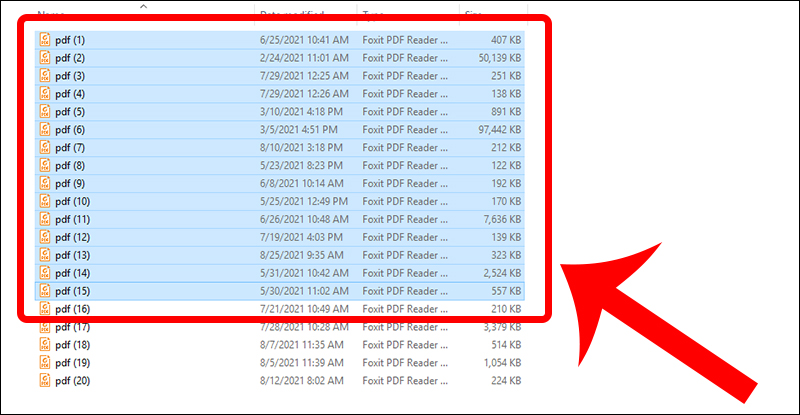Click the PDF icon of pdf (1)
Screen dimensions: 800x415
[x=45, y=40]
